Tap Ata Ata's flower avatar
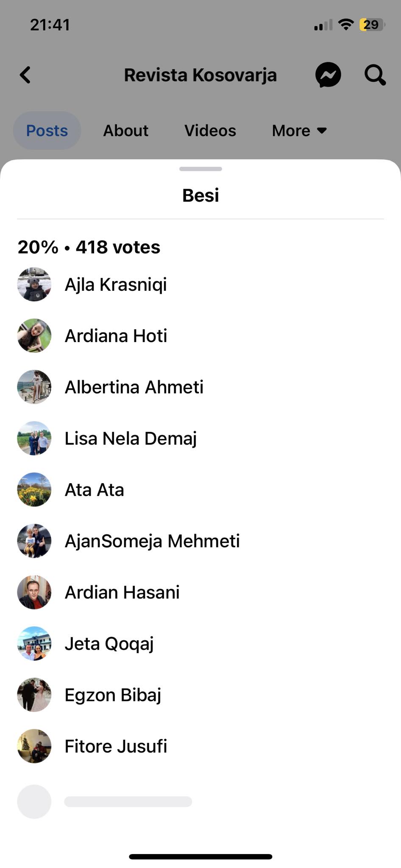This screenshot has height=868, width=401. [34, 490]
